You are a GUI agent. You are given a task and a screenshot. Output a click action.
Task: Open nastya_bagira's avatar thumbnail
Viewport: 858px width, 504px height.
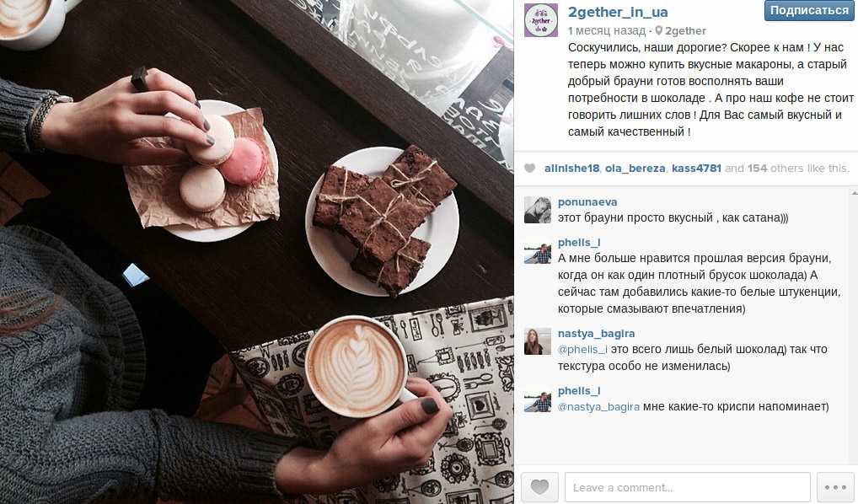[x=538, y=341]
